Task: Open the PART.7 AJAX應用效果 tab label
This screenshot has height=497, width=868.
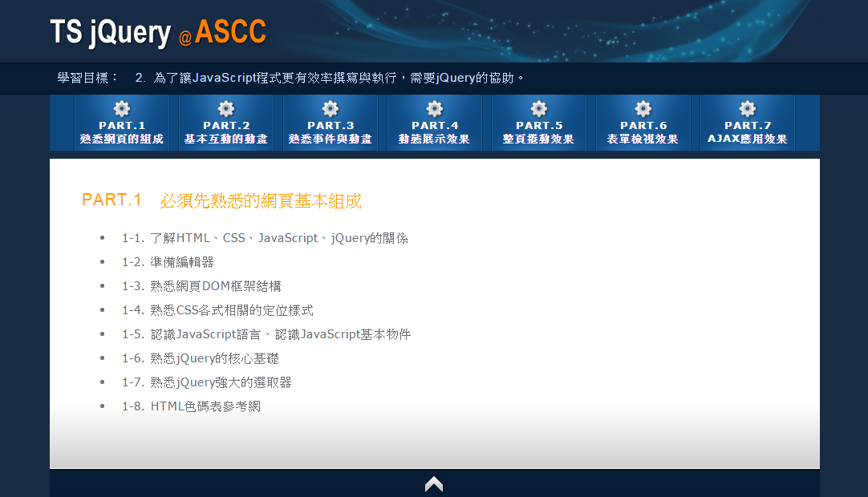Action: tap(748, 139)
